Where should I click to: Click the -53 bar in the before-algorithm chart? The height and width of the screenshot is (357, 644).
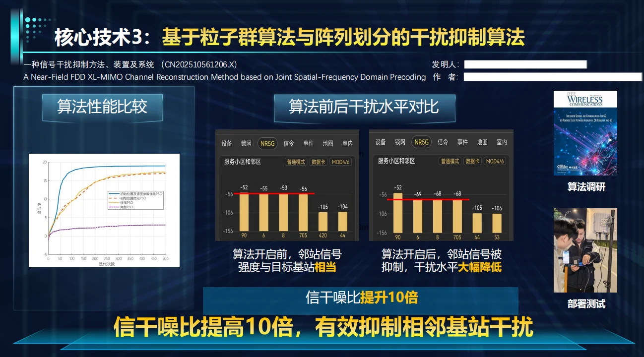click(283, 212)
